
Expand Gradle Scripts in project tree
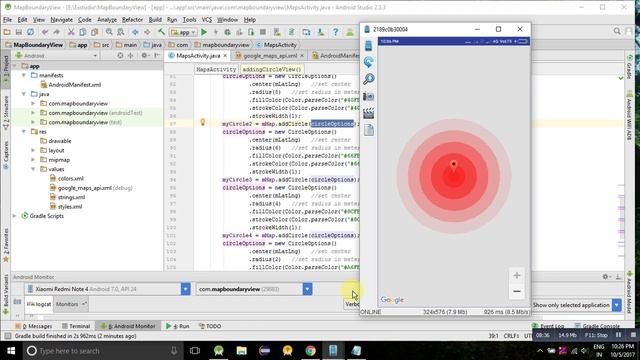click(x=15, y=216)
